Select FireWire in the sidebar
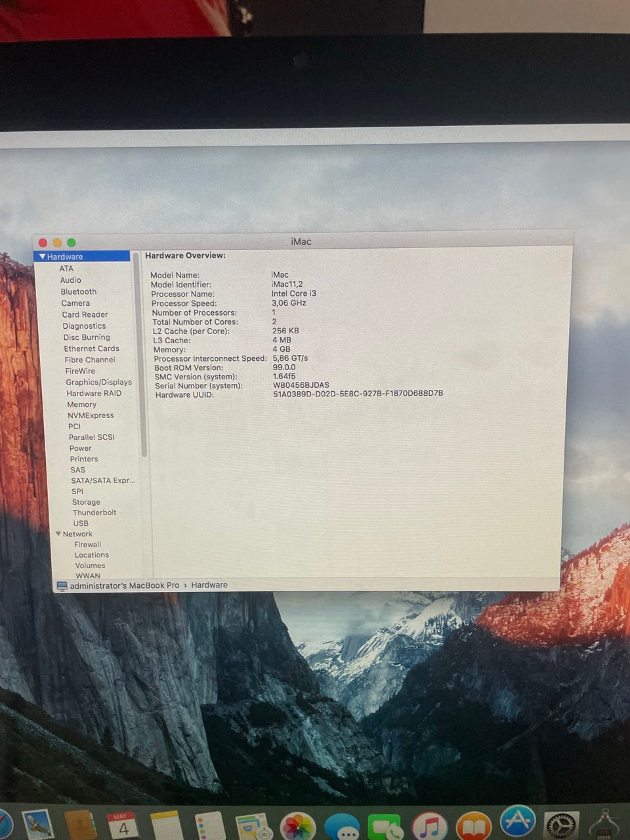The height and width of the screenshot is (840, 630). 80,371
